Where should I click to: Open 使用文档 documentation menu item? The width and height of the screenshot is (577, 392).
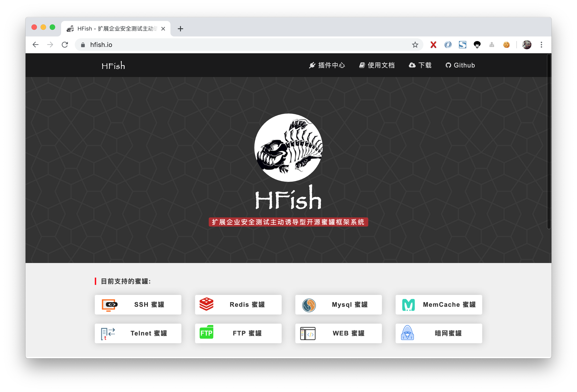tap(377, 65)
